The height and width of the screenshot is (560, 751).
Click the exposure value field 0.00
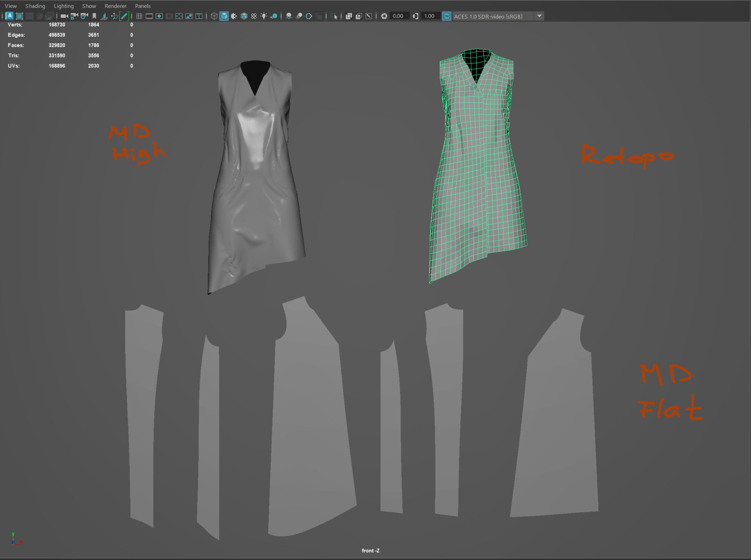pyautogui.click(x=398, y=16)
